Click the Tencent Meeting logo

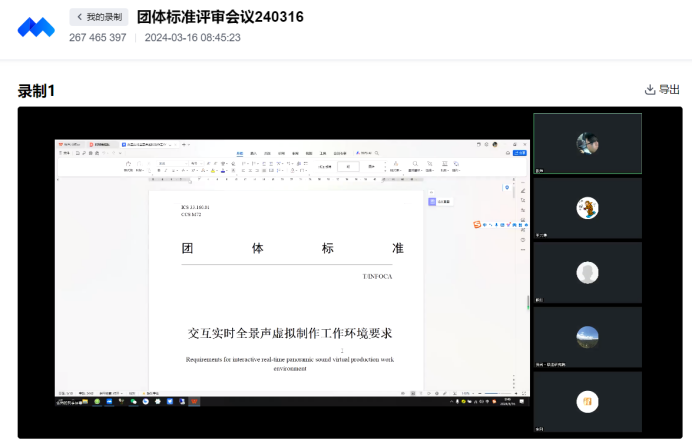coord(36,27)
